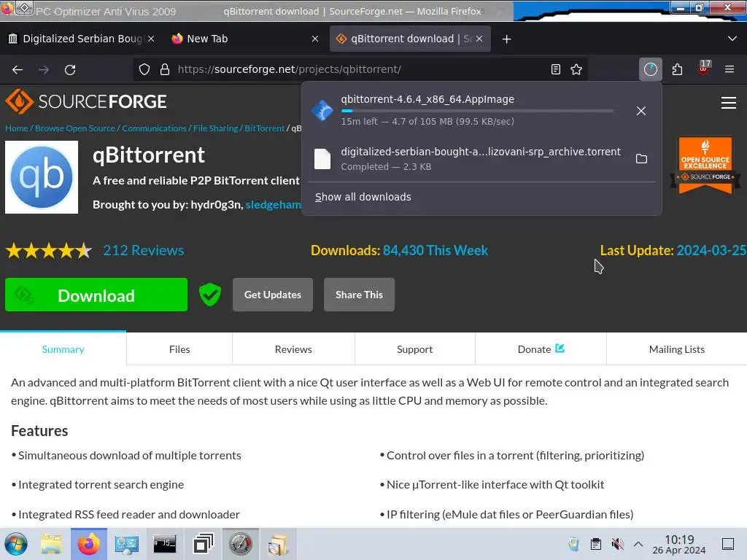Viewport: 747px width, 560px height.
Task: Open the extensions puzzle-piece icon
Action: (x=677, y=69)
